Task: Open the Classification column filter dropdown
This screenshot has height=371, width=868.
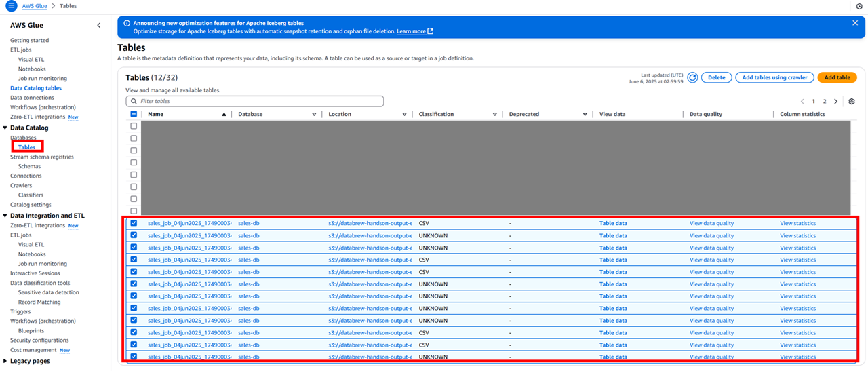Action: click(x=495, y=115)
